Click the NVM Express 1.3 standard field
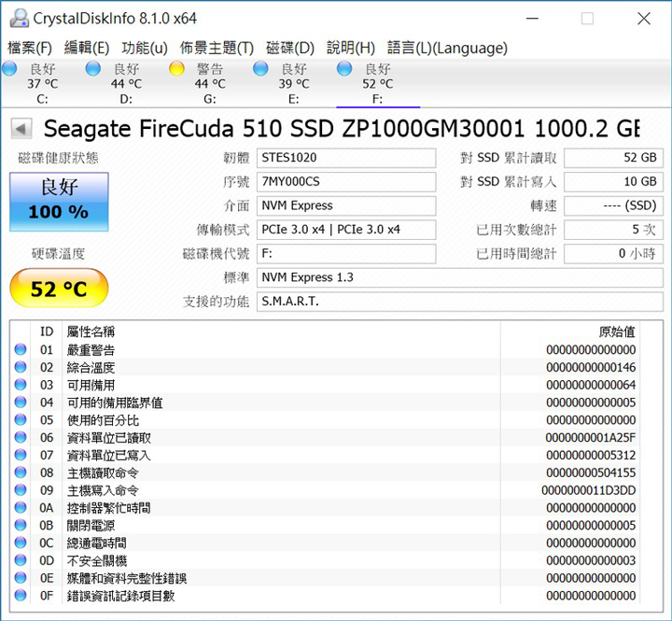The width and height of the screenshot is (672, 621). [460, 278]
